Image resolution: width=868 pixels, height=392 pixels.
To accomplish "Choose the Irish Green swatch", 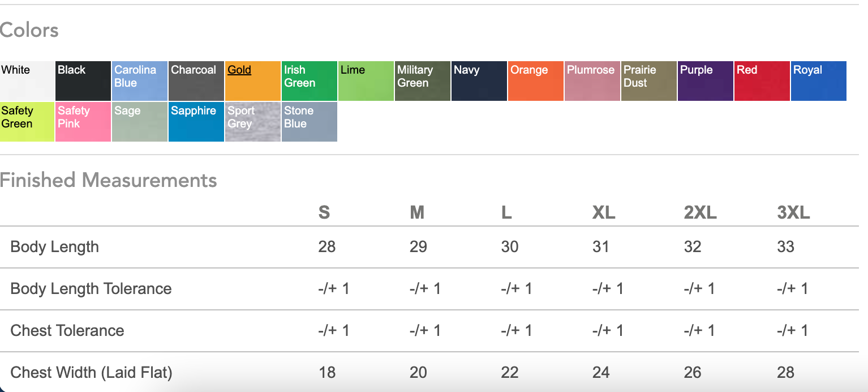I will pos(310,81).
